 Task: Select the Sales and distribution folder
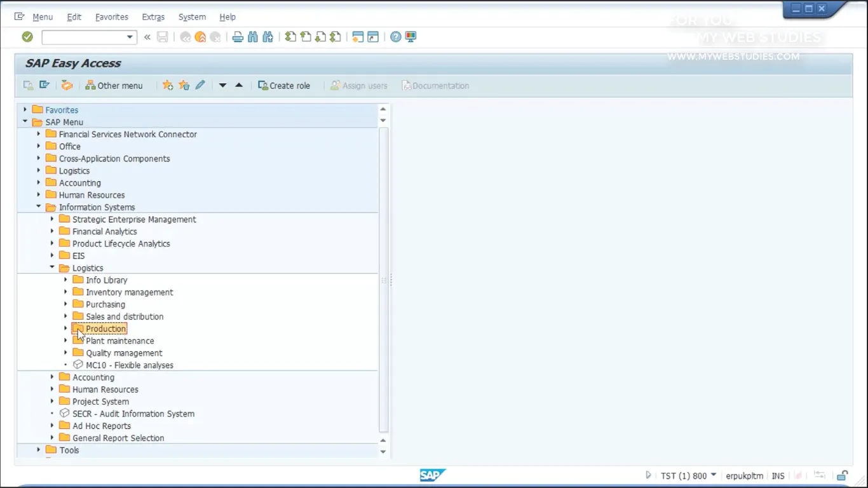[x=125, y=316]
